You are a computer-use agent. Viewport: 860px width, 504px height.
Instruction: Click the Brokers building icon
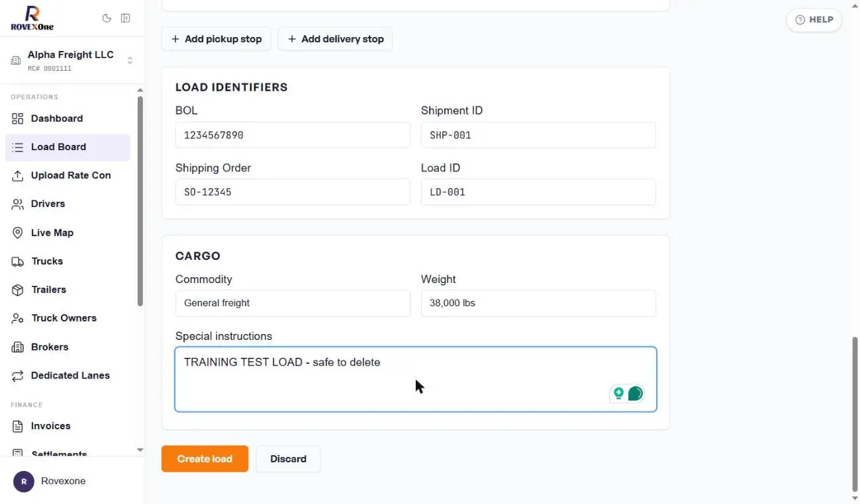pyautogui.click(x=18, y=347)
